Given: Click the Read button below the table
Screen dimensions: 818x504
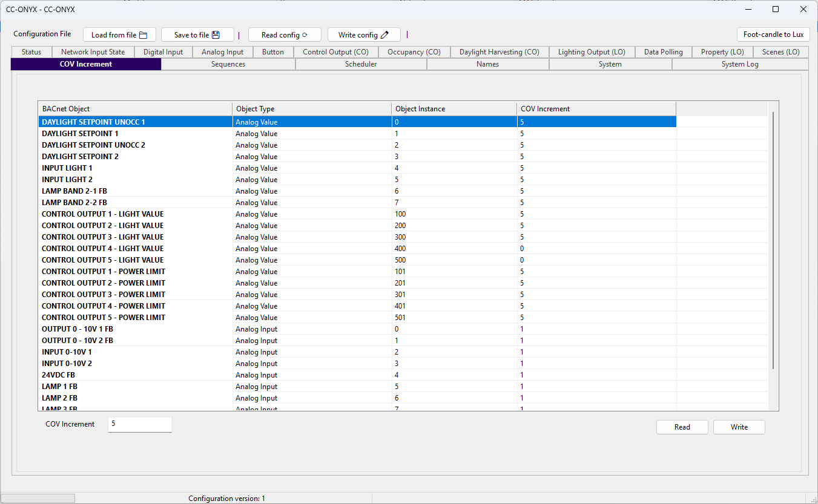Looking at the screenshot, I should 682,427.
